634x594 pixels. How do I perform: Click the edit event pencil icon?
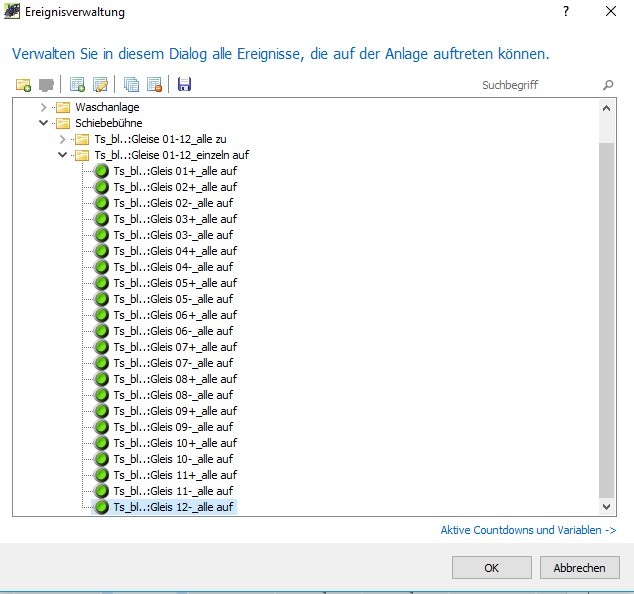[x=100, y=85]
